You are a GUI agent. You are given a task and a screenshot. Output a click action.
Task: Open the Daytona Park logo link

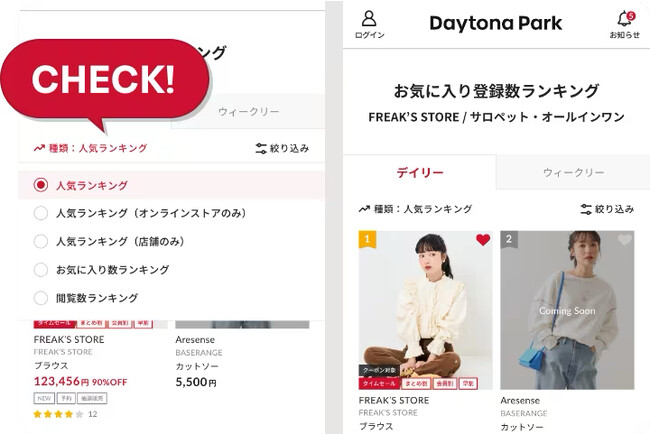495,23
